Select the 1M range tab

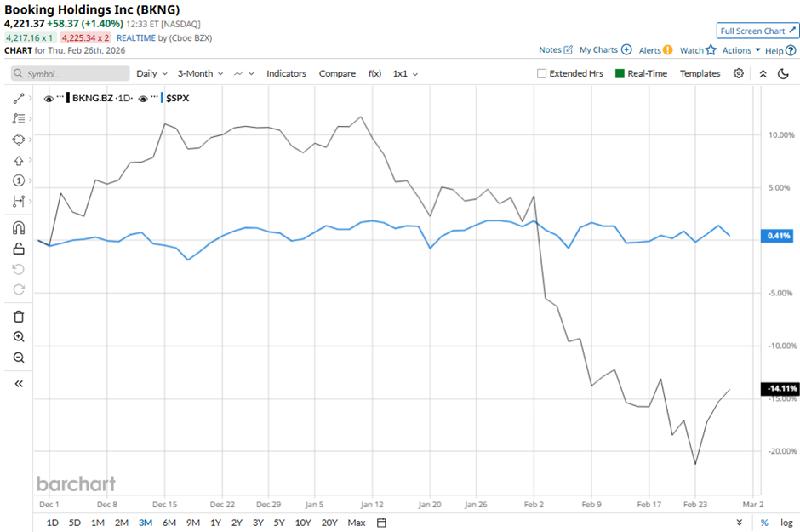(x=98, y=523)
